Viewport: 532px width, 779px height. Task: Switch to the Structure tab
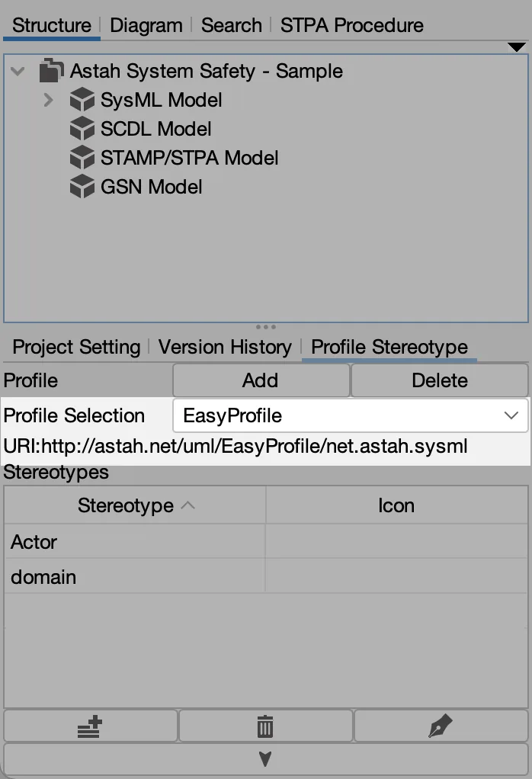(x=52, y=25)
